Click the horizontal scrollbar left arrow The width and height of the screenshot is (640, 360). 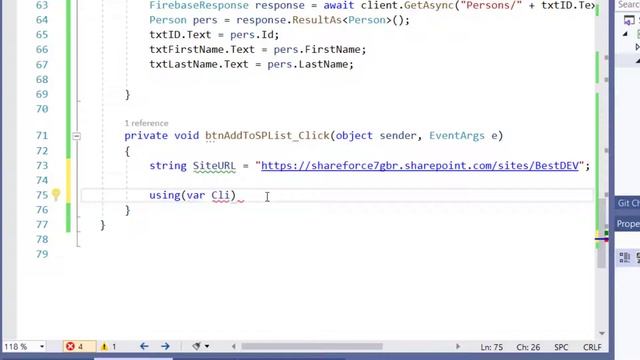(233, 347)
